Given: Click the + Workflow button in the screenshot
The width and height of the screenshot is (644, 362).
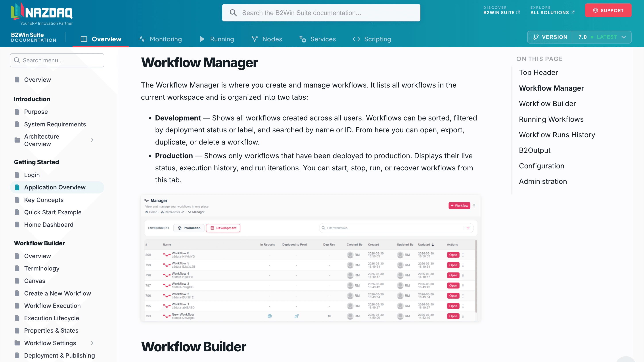Looking at the screenshot, I should pos(459,206).
